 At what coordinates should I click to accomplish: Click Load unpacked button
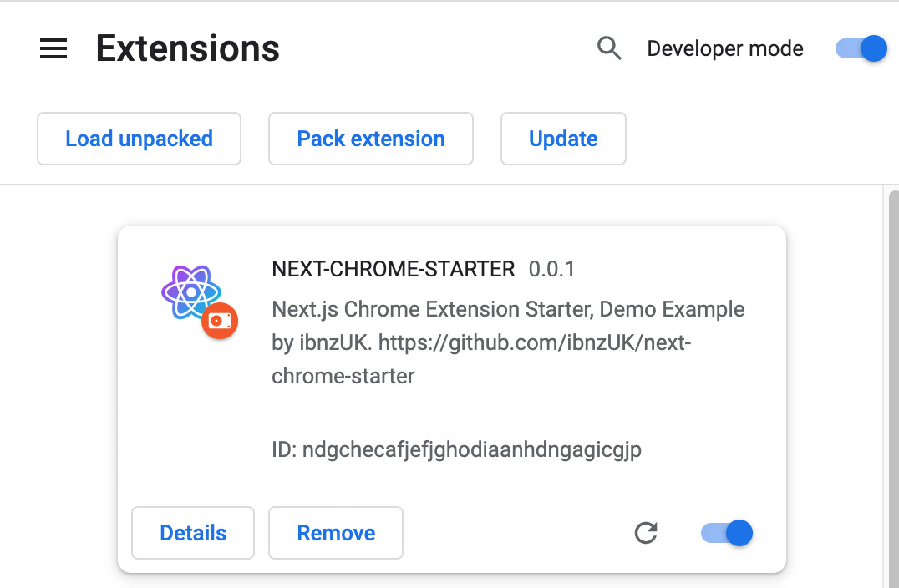pos(139,139)
